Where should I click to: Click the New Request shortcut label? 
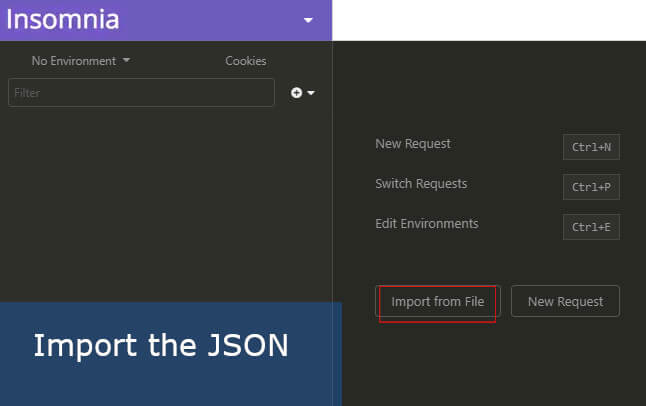pyautogui.click(x=412, y=144)
